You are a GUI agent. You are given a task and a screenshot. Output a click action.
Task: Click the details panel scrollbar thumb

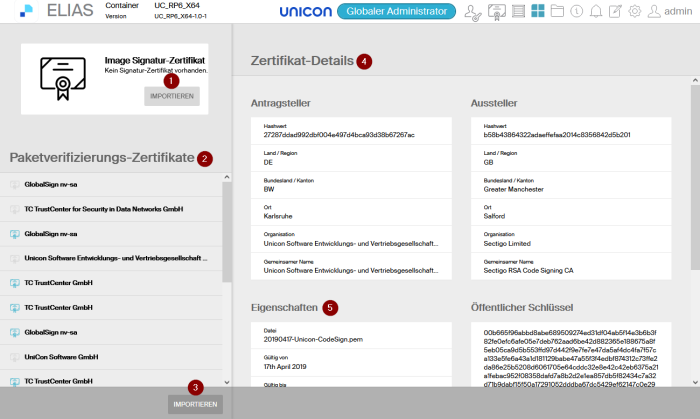[695, 178]
